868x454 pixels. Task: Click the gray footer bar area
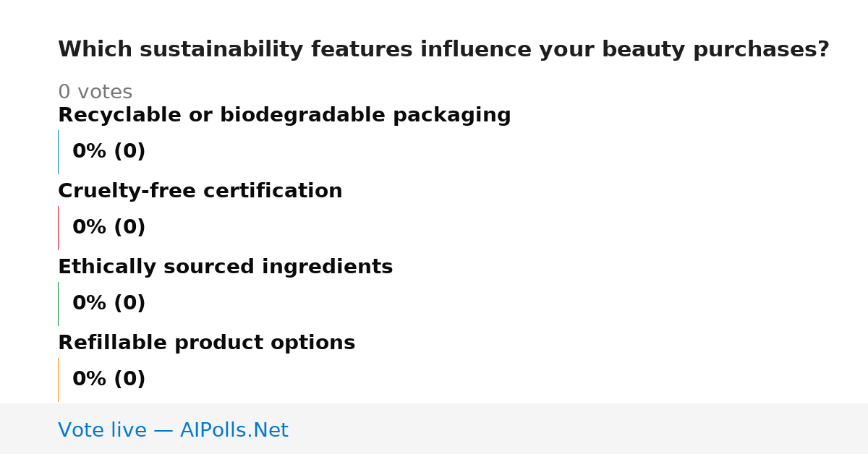click(x=434, y=429)
